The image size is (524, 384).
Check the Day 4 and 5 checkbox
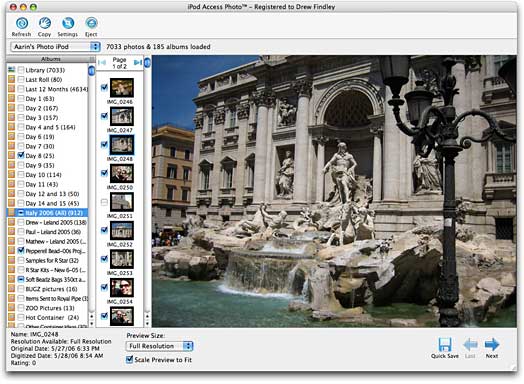[x=21, y=127]
